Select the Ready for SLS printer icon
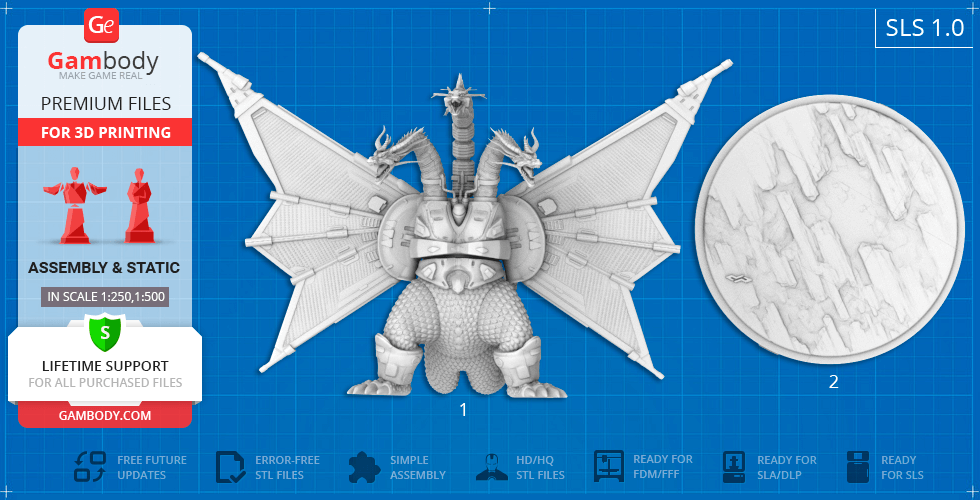The height and width of the screenshot is (500, 980). 859,467
